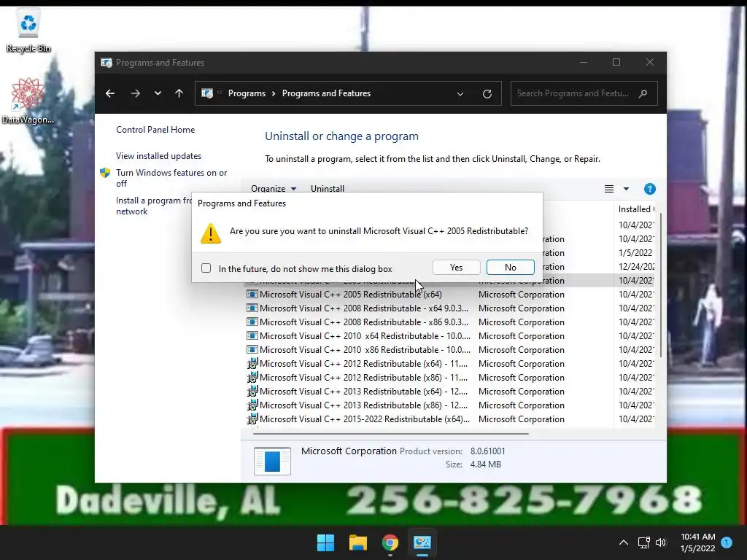
Task: Open the volume tray icon
Action: pyautogui.click(x=661, y=542)
